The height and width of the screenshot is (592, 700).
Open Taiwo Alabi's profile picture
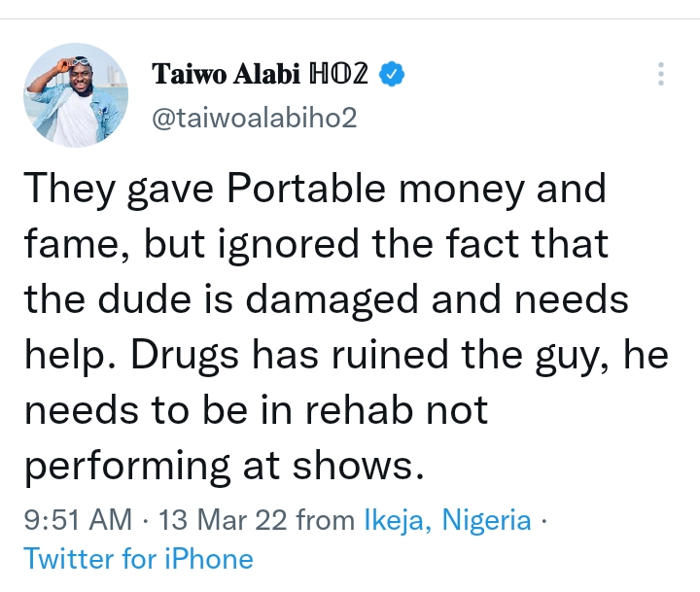pyautogui.click(x=73, y=96)
